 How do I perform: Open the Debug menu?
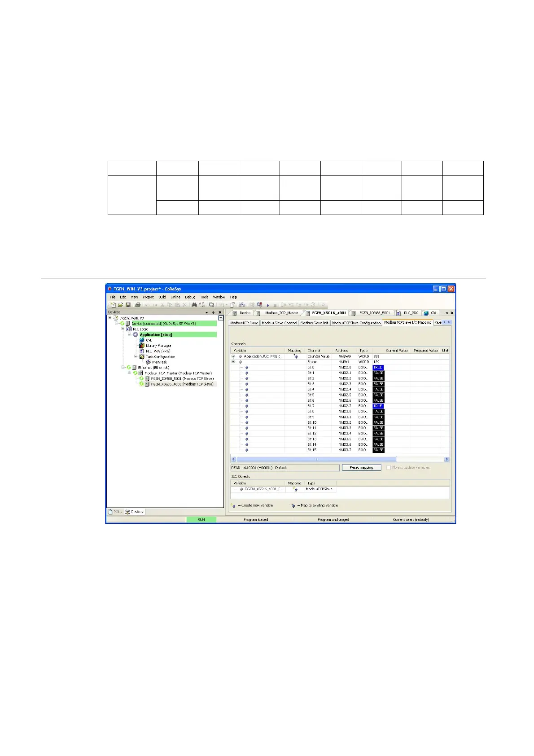pyautogui.click(x=190, y=297)
